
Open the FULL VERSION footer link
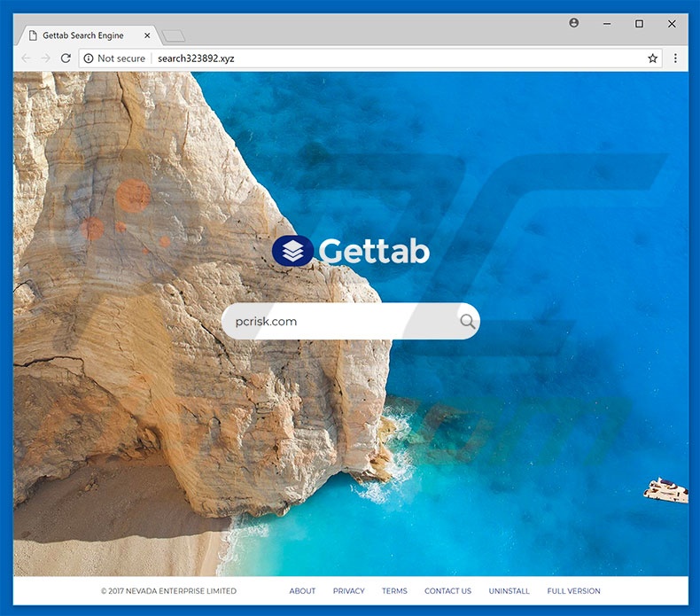tap(573, 591)
